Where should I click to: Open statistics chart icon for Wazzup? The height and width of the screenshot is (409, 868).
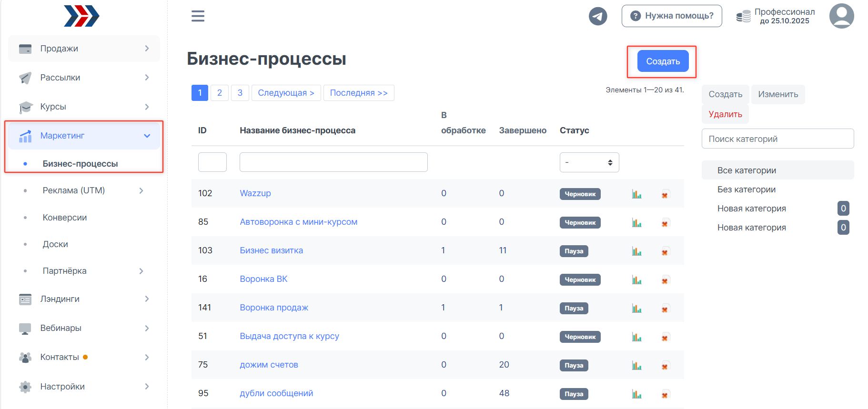[636, 194]
